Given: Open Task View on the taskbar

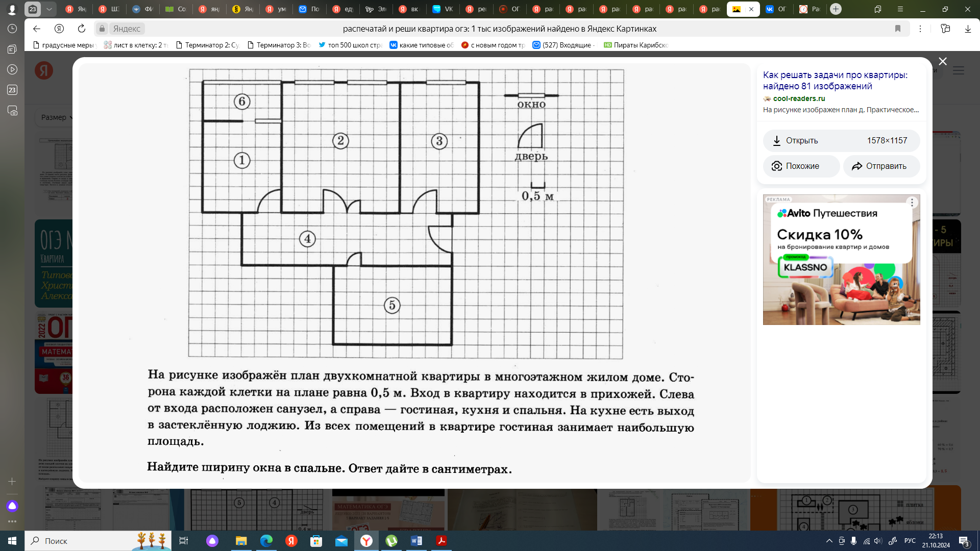Looking at the screenshot, I should tap(184, 541).
